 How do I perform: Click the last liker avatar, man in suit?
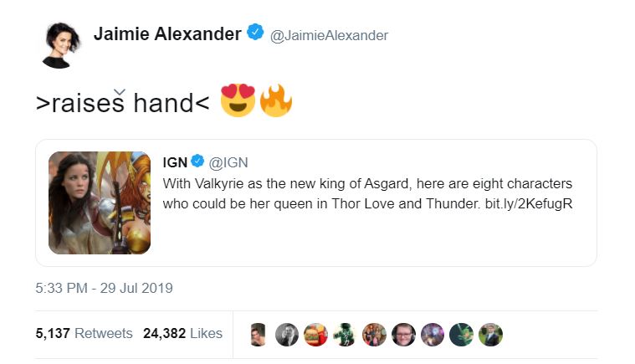[x=491, y=334]
